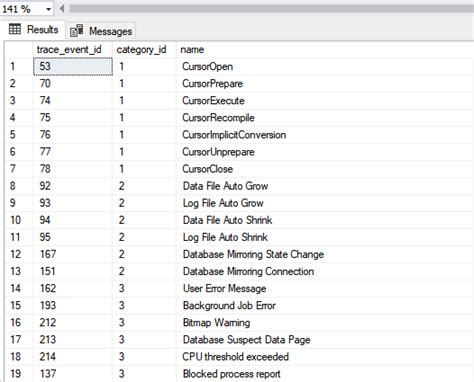Viewport: 474px width, 382px height.
Task: Click trace_event_id value 214
Action: 73,357
